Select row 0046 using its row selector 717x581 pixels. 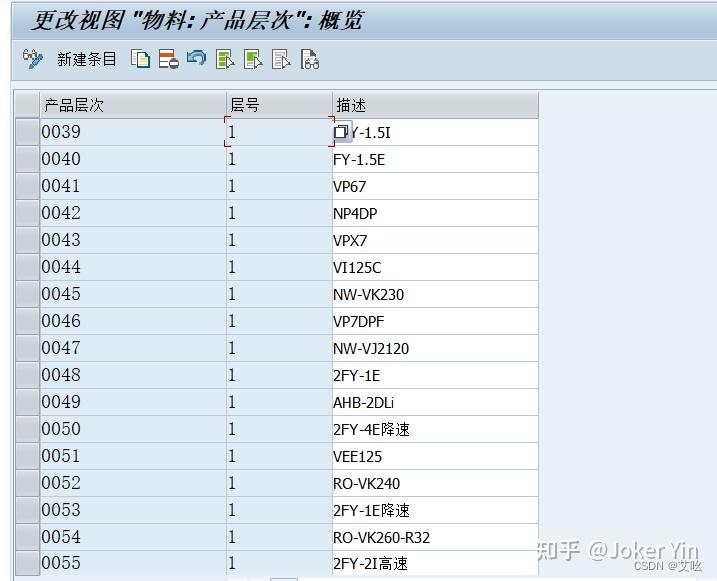pos(27,321)
